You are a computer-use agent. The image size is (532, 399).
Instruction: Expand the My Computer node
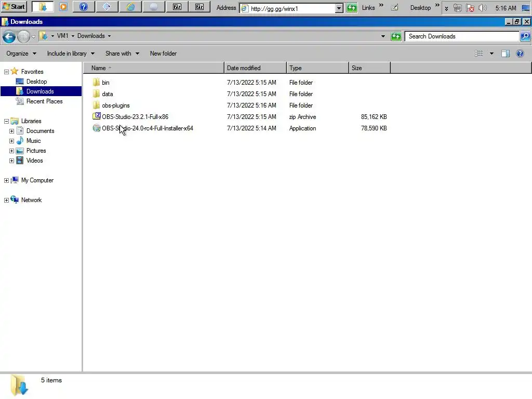6,180
